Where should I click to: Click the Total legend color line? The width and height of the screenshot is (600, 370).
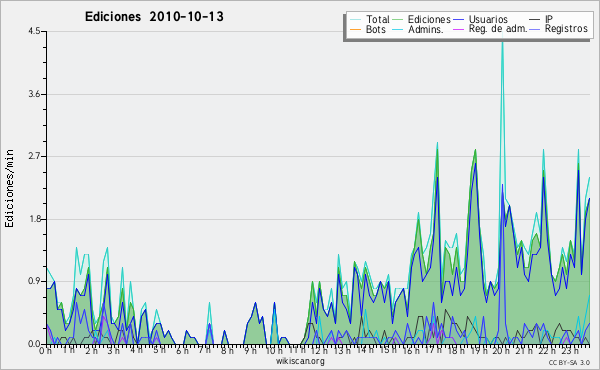(355, 20)
